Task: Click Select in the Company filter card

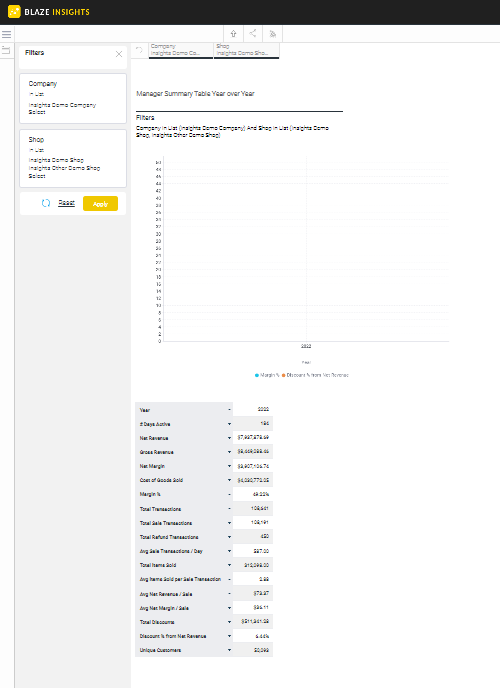Action: (x=37, y=112)
